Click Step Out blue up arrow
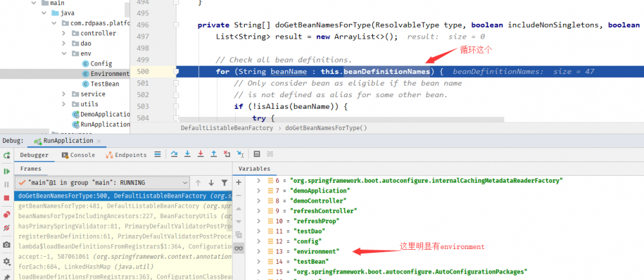Screen dimensions: 644x280 pos(214,154)
